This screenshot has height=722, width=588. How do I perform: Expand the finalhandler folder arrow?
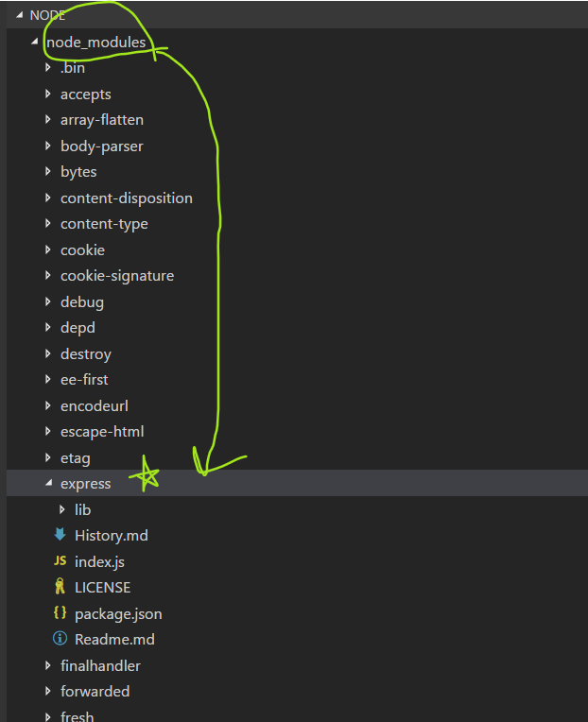pyautogui.click(x=48, y=665)
